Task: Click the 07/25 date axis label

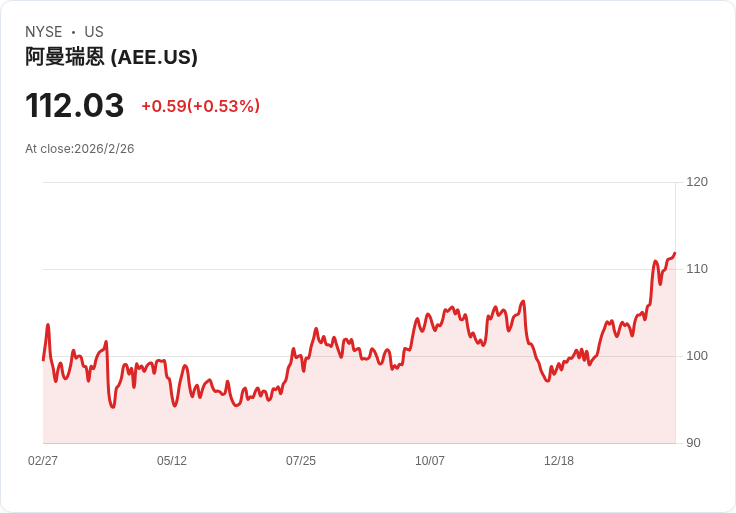Action: pos(301,460)
